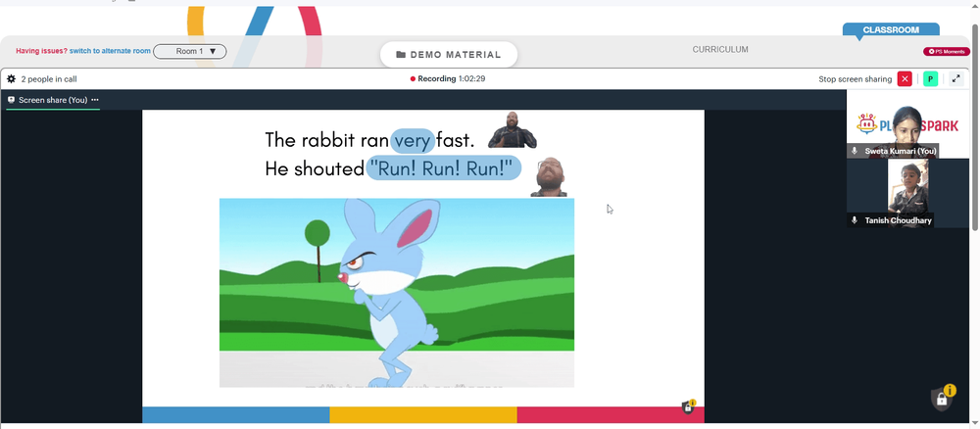
Task: Click highlighted phrase "Run! Run! Run!"
Action: coord(443,168)
